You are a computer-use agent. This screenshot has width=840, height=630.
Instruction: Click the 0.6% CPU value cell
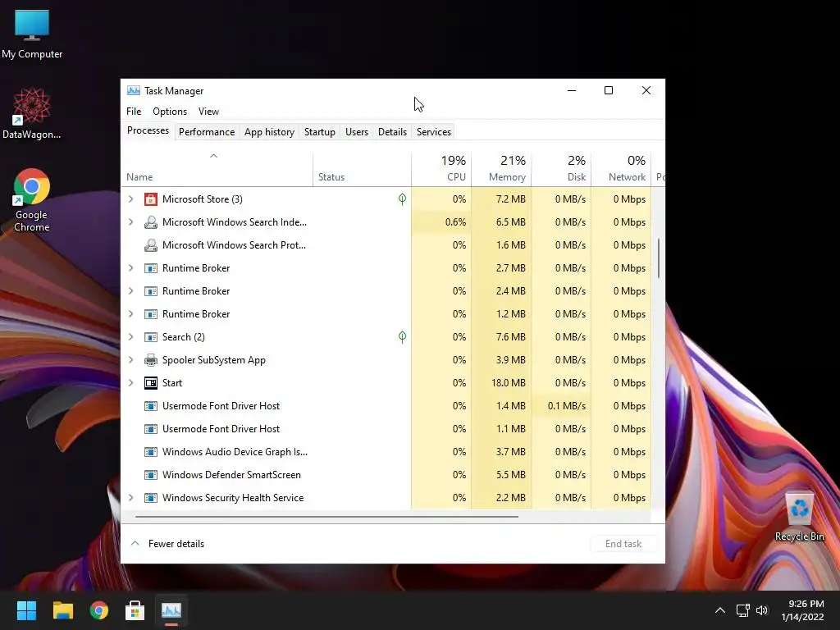point(441,222)
